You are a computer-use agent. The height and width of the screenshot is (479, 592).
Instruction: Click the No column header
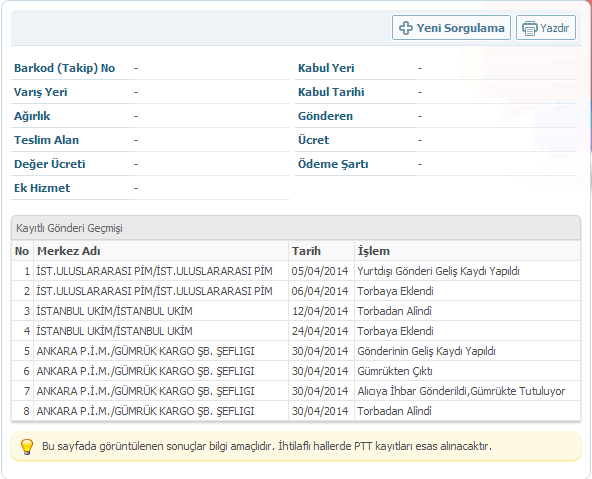(22, 251)
